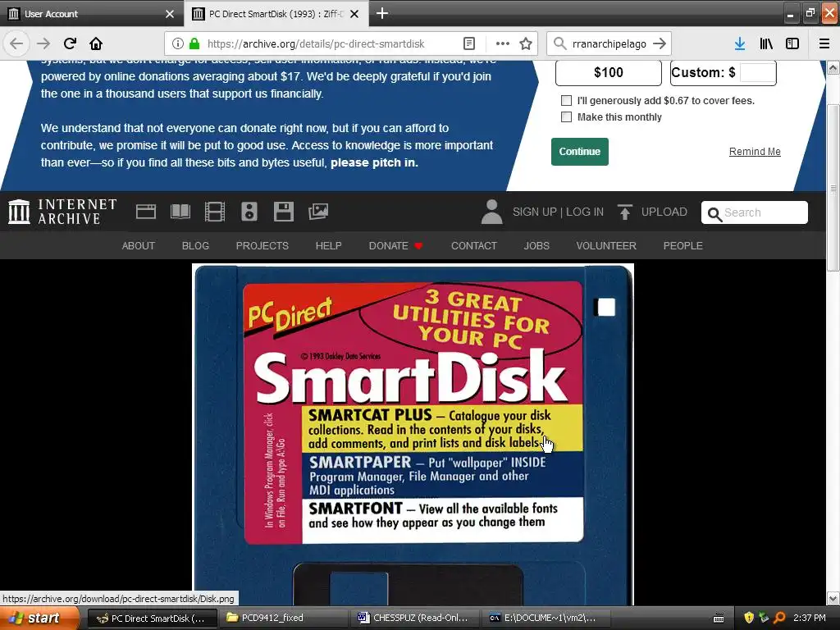Click the green padlock security icon
Image resolution: width=840 pixels, height=630 pixels.
pyautogui.click(x=194, y=43)
